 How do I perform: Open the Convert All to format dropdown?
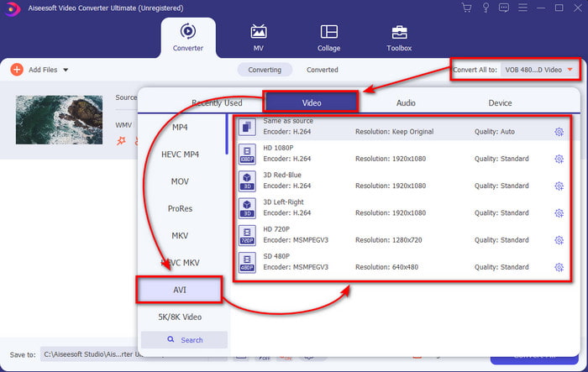click(538, 70)
